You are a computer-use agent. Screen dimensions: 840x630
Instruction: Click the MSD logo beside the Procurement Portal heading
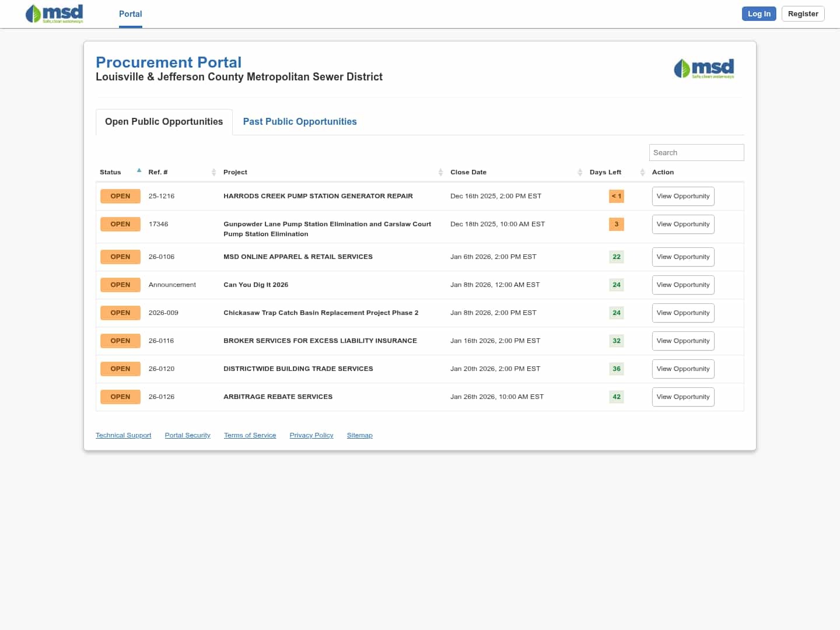703,69
